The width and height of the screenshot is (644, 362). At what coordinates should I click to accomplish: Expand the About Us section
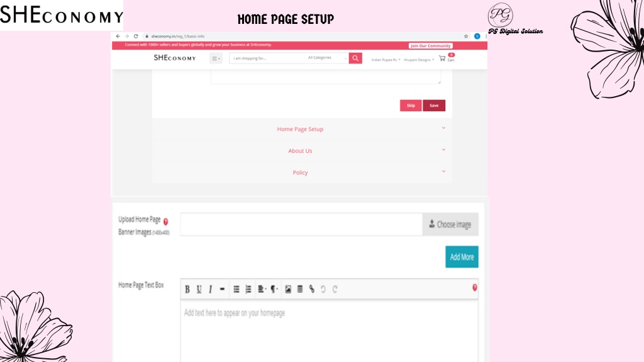302,151
